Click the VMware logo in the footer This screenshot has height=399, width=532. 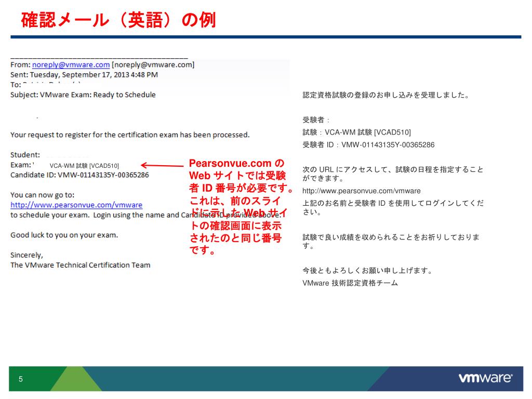tap(486, 378)
